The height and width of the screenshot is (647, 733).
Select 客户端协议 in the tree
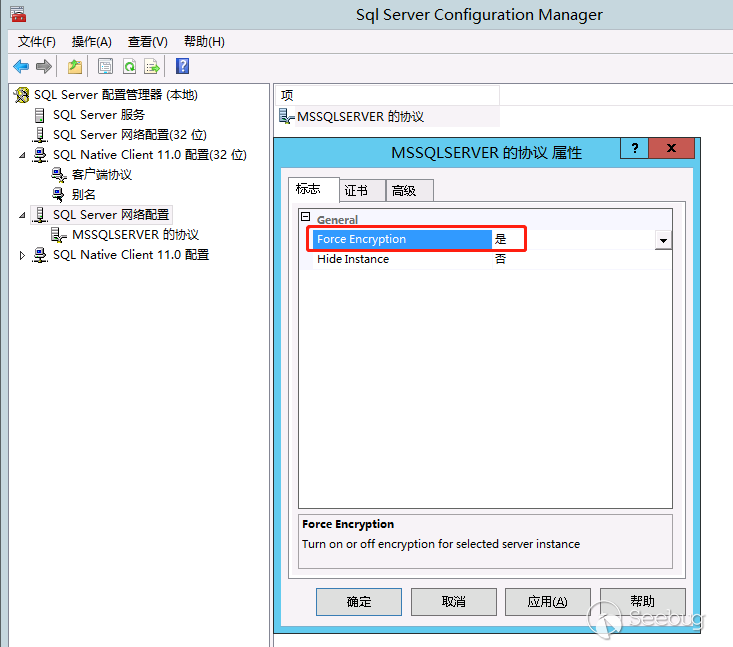coord(101,175)
